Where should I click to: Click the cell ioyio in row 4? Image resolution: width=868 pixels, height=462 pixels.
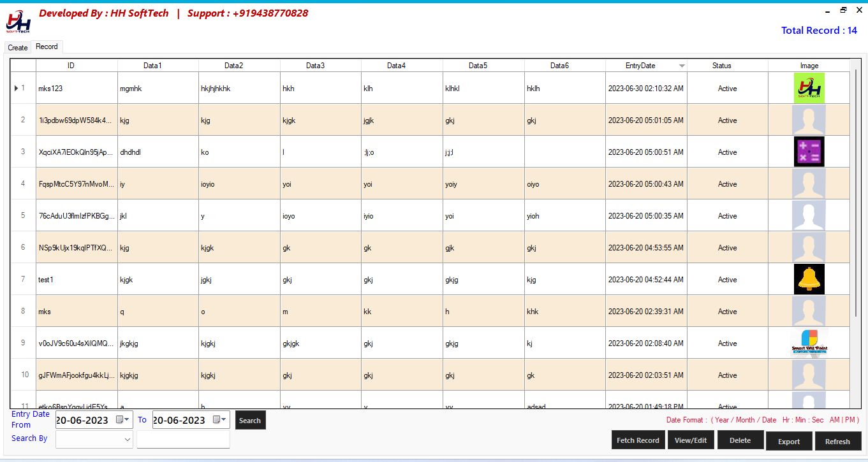[x=239, y=184]
